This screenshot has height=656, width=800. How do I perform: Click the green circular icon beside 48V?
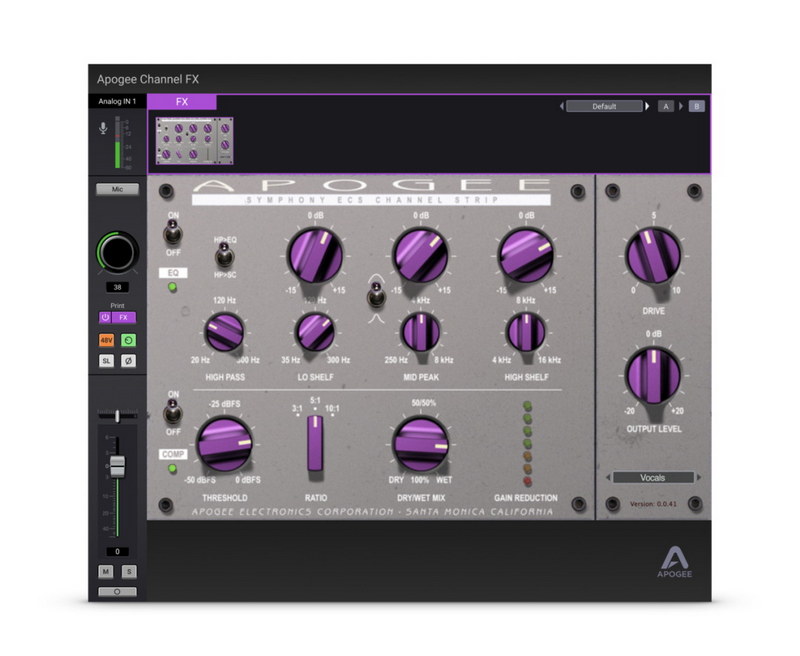point(129,340)
